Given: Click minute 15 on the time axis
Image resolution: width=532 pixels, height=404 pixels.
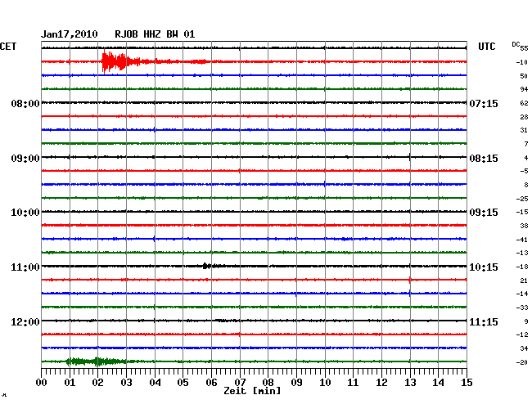Looking at the screenshot, I should click(x=467, y=382).
